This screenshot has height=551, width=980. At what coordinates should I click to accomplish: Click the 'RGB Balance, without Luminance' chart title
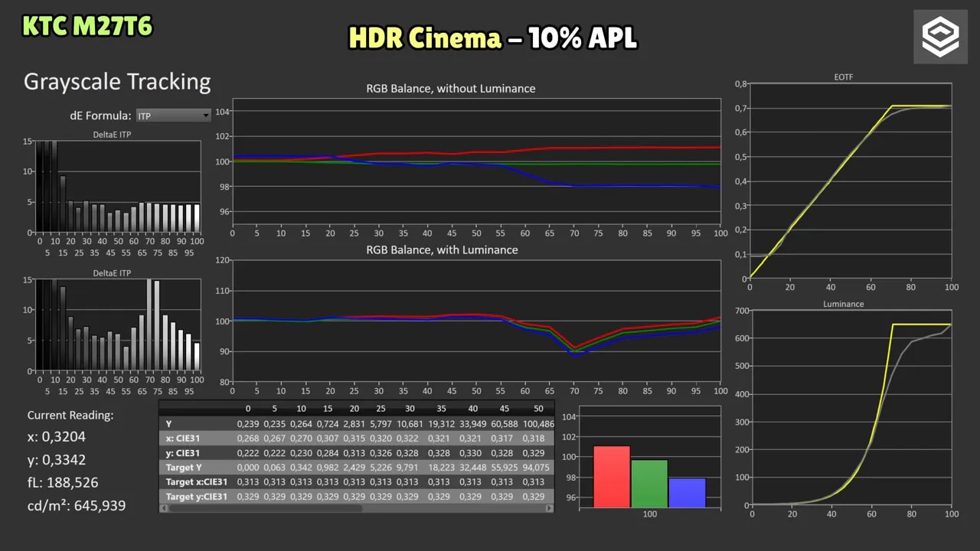(x=451, y=89)
